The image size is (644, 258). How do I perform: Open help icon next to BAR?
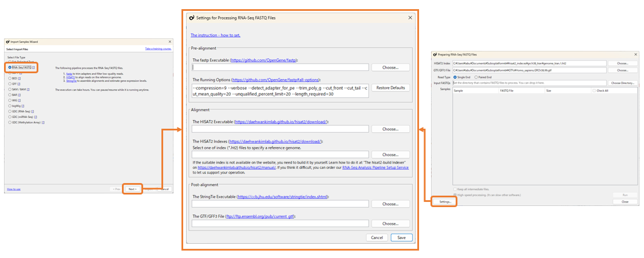(x=19, y=95)
